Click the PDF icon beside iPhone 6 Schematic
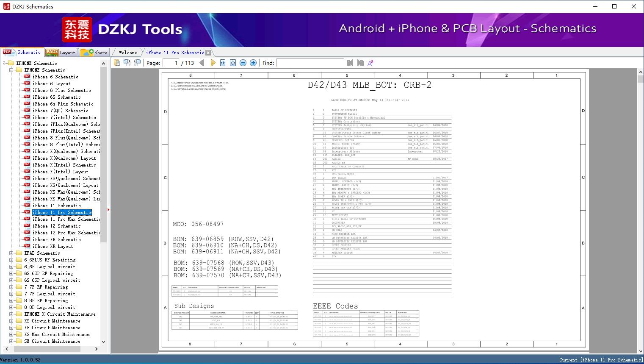 pos(27,77)
